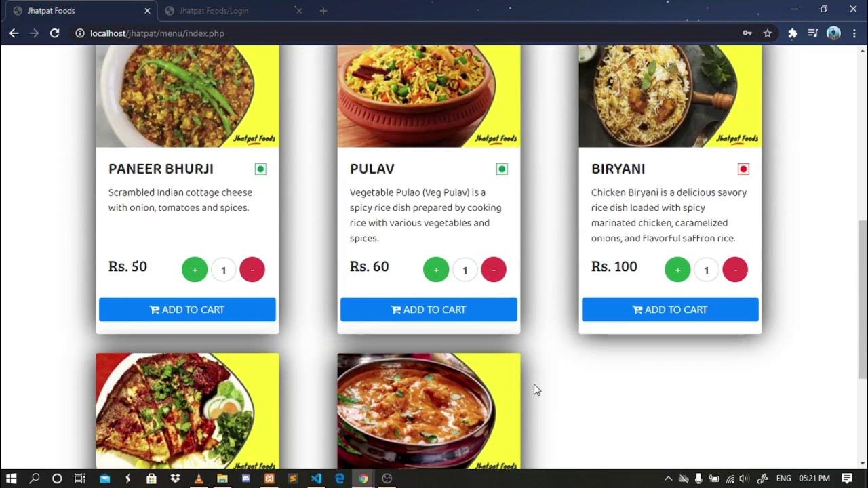
Task: Increase Biryani quantity with green plus
Action: point(677,270)
